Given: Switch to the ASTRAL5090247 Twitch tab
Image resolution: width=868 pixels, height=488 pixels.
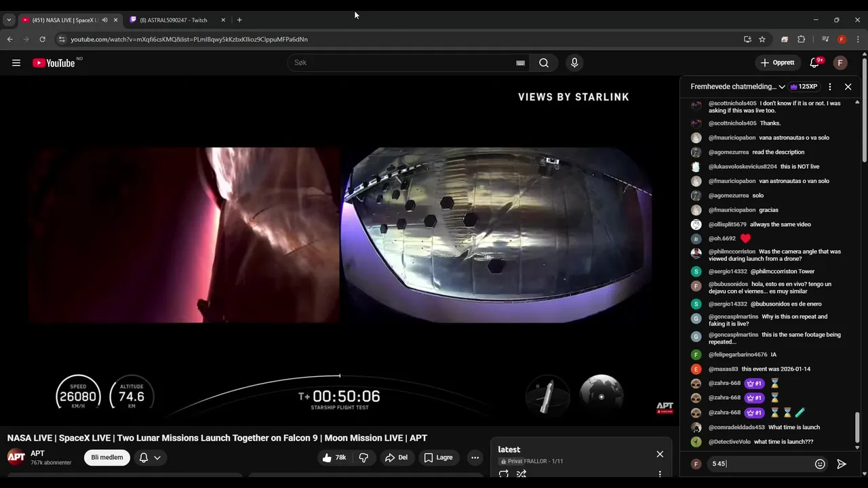Looking at the screenshot, I should click(x=178, y=20).
